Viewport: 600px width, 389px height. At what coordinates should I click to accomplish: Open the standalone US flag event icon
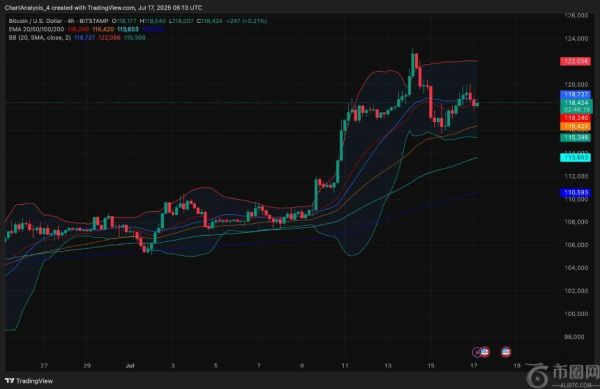pyautogui.click(x=506, y=352)
